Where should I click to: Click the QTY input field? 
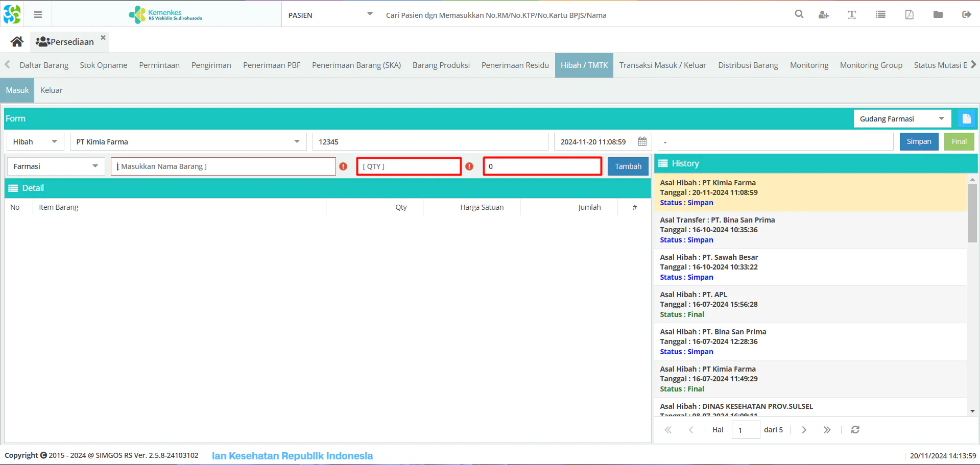(x=409, y=166)
